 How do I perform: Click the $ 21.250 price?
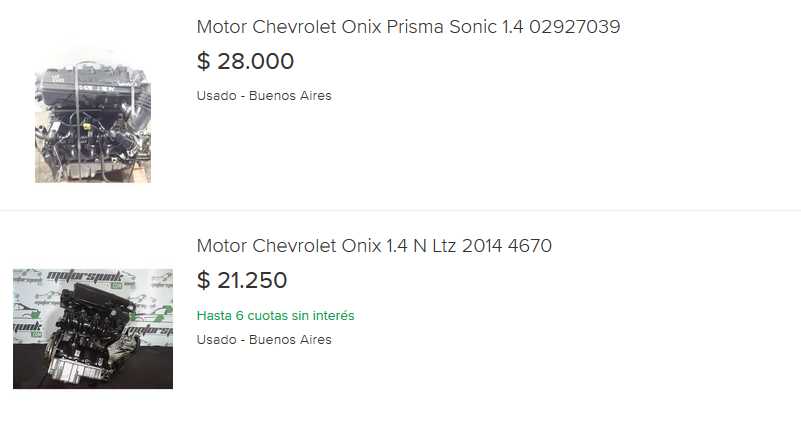pyautogui.click(x=242, y=281)
